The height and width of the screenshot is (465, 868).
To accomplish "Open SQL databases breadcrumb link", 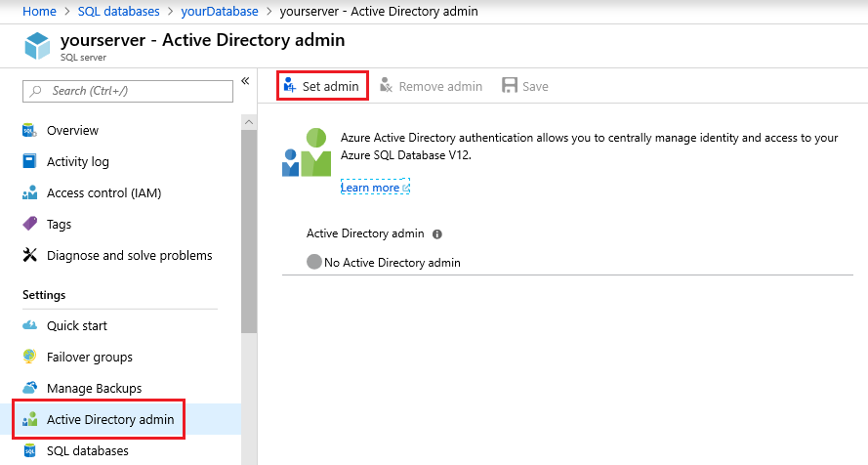I will [x=118, y=11].
